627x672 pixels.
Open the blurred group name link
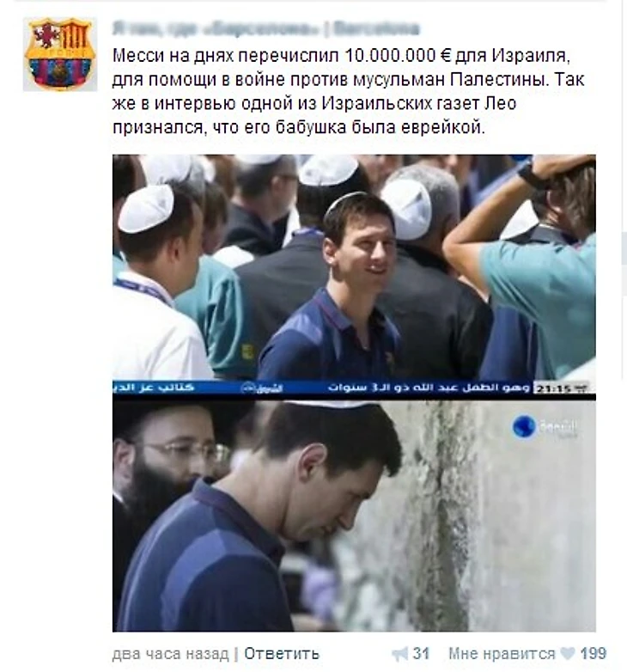(x=266, y=28)
